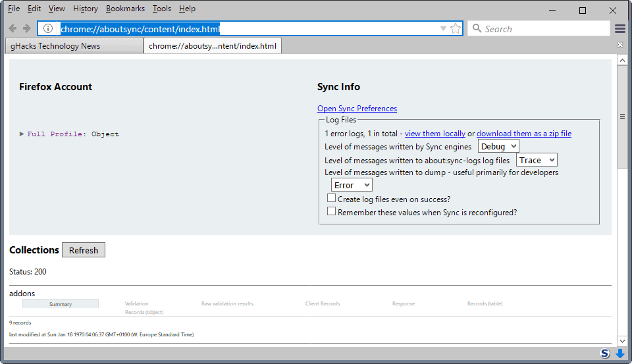Click 'download them as a zip file'

click(524, 134)
